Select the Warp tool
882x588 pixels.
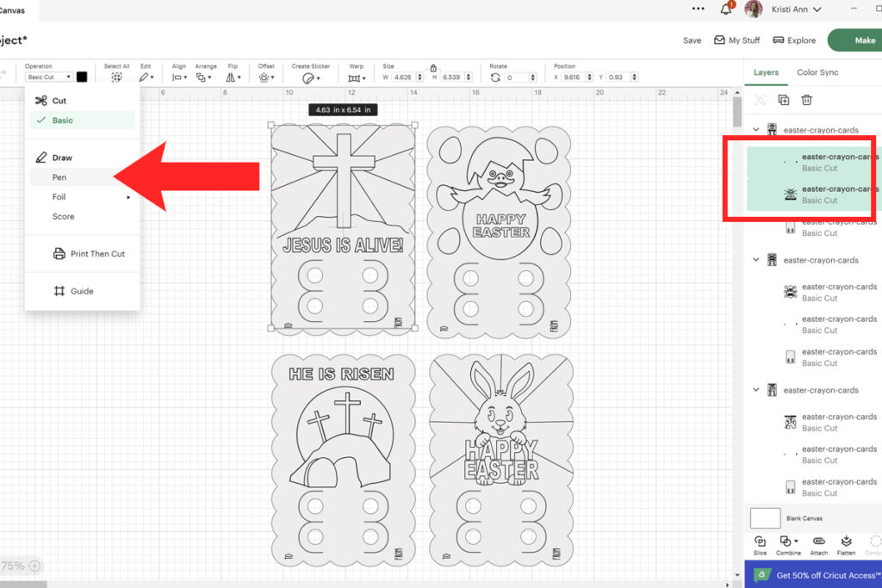click(x=357, y=77)
